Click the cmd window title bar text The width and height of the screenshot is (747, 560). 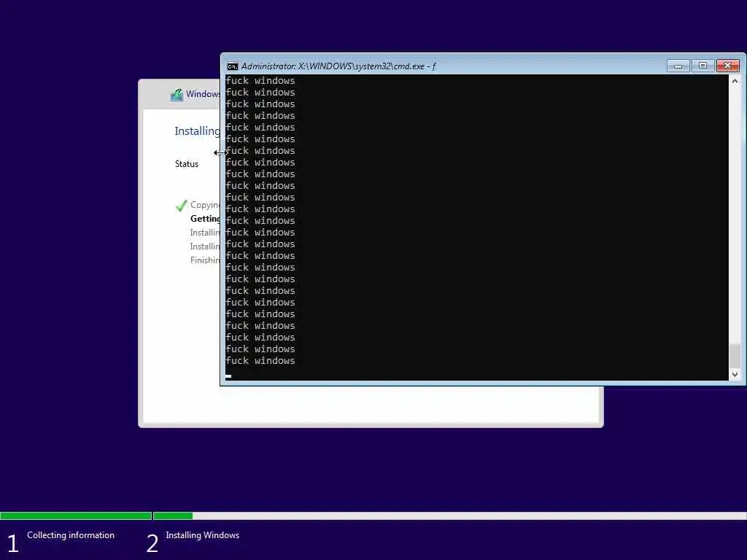pos(338,66)
